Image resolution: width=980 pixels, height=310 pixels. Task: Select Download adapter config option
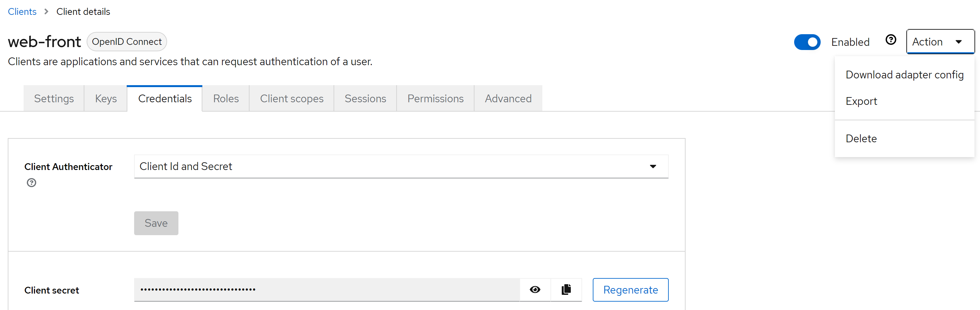(904, 75)
